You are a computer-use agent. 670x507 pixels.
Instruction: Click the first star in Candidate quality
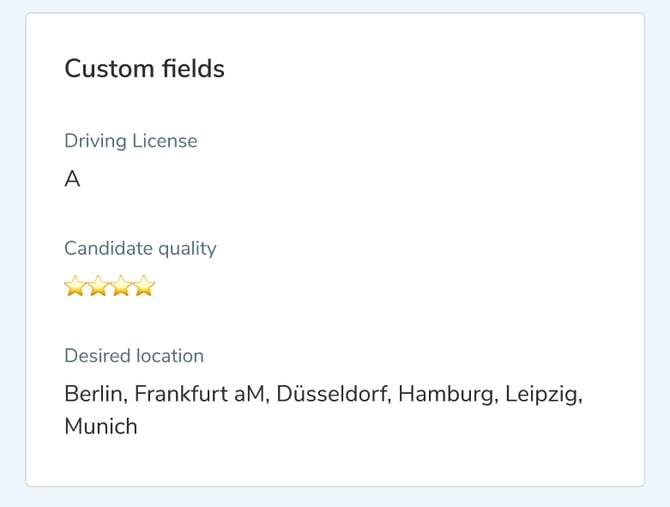[x=75, y=287]
